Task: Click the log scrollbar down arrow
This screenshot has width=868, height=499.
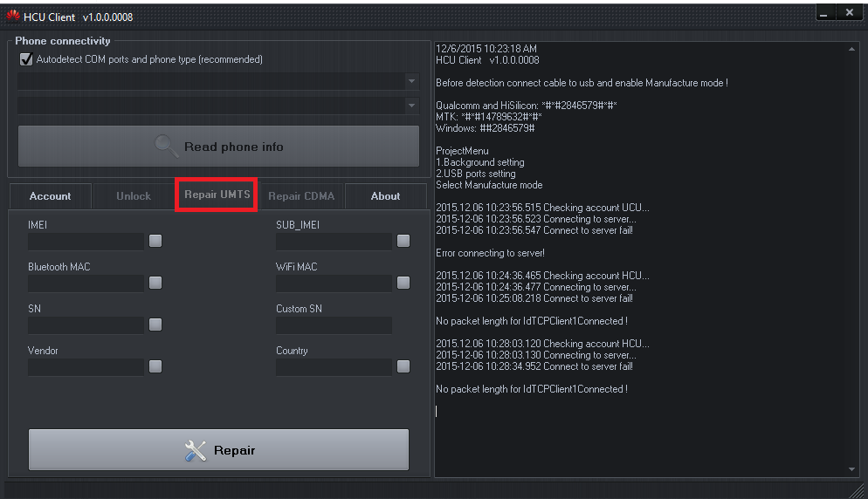Action: pos(851,469)
